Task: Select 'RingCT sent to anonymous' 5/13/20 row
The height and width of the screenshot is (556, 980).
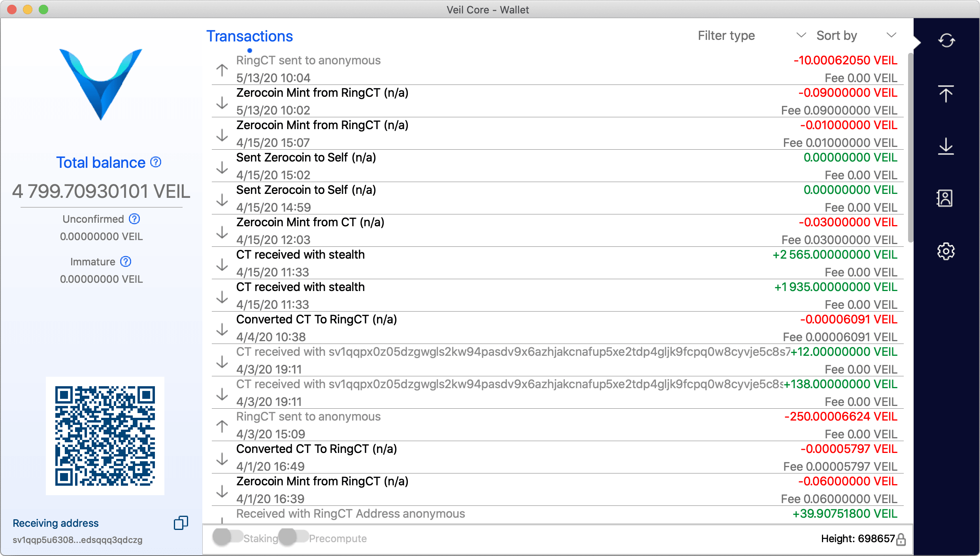Action: (557, 69)
